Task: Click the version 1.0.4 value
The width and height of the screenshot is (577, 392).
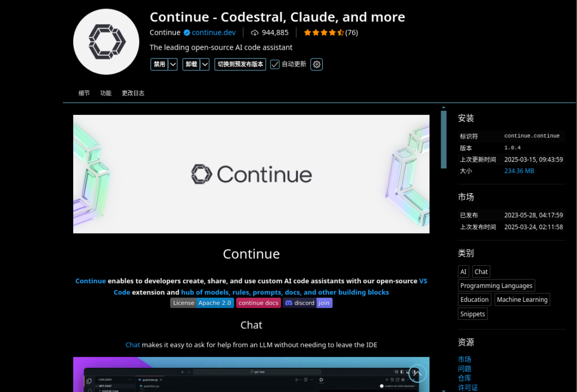Action: click(x=512, y=148)
